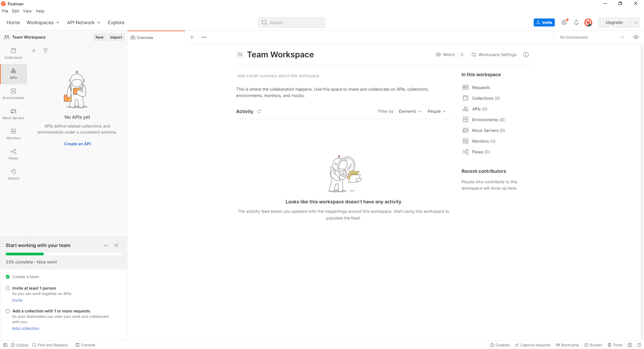Open Trash in status bar
The width and height of the screenshot is (644, 349).
click(615, 345)
